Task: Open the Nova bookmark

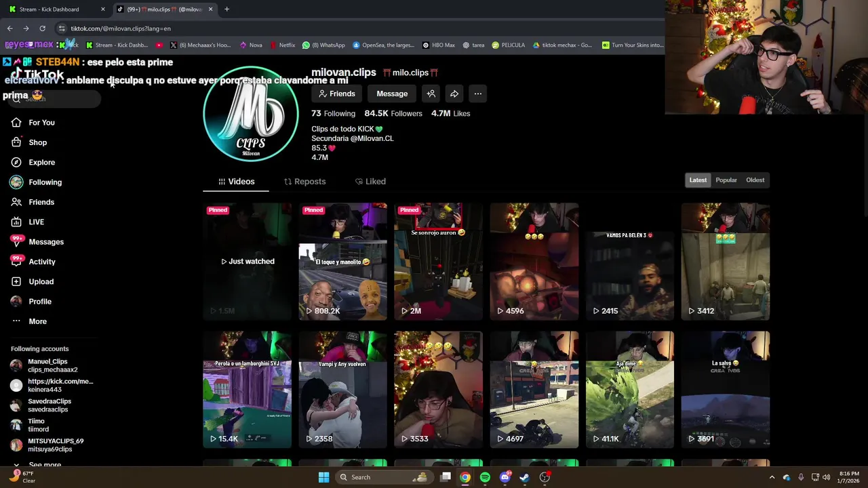Action: point(251,45)
